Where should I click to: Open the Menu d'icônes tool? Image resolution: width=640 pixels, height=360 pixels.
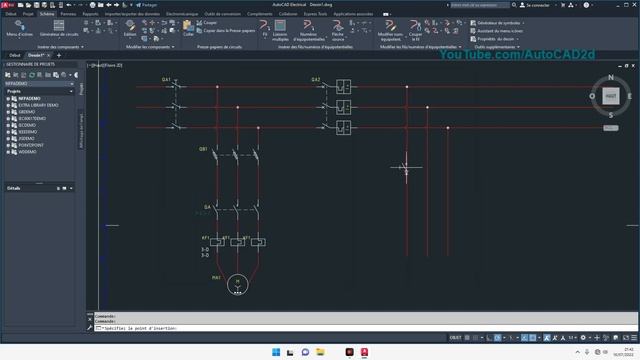(19, 29)
